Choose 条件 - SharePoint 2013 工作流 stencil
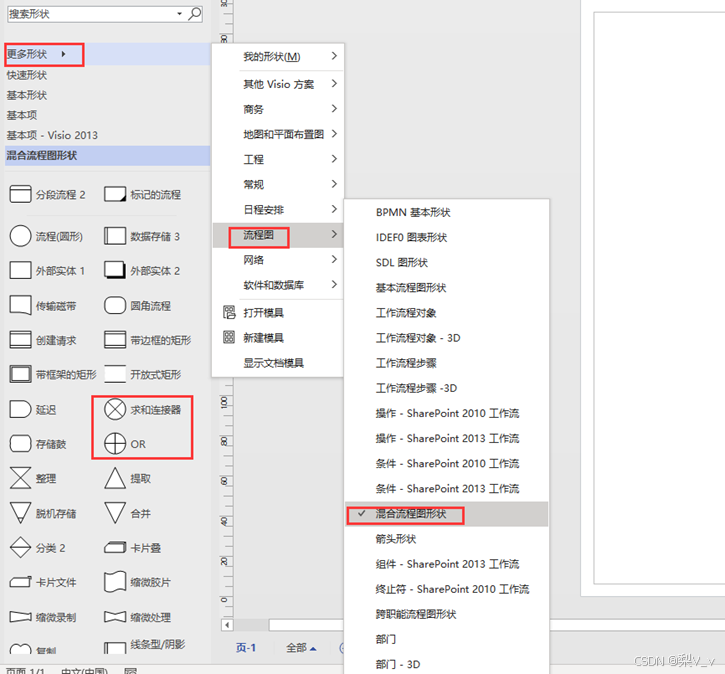Viewport: 725px width, 674px height. point(447,489)
